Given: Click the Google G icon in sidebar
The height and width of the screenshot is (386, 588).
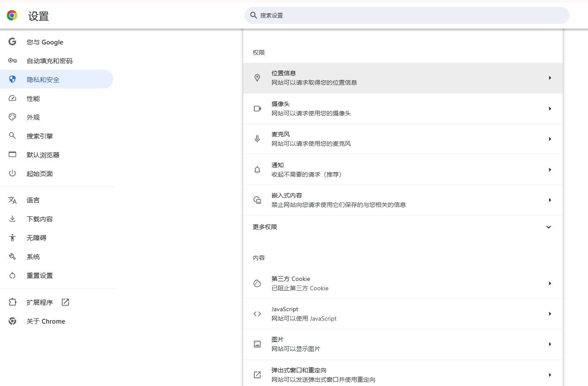Looking at the screenshot, I should point(12,41).
